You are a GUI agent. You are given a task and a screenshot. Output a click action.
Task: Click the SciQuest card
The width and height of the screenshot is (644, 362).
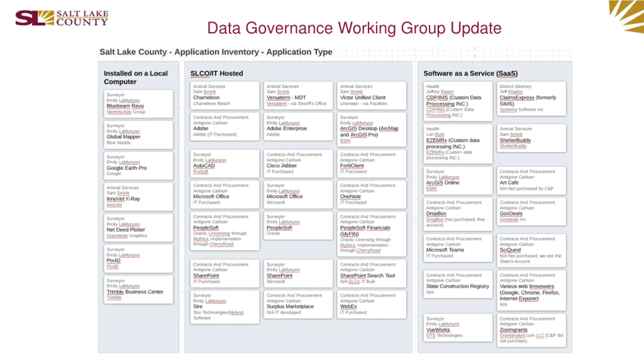531,250
